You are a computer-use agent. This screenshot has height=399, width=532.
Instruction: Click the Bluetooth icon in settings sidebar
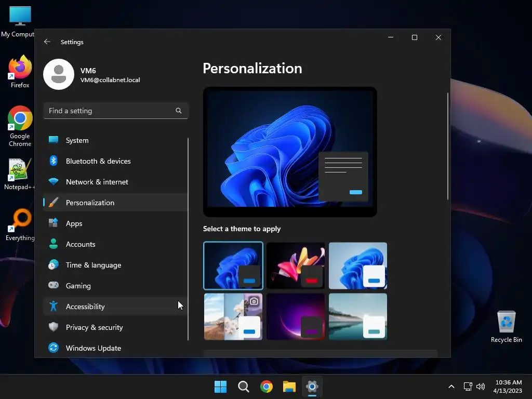point(54,161)
